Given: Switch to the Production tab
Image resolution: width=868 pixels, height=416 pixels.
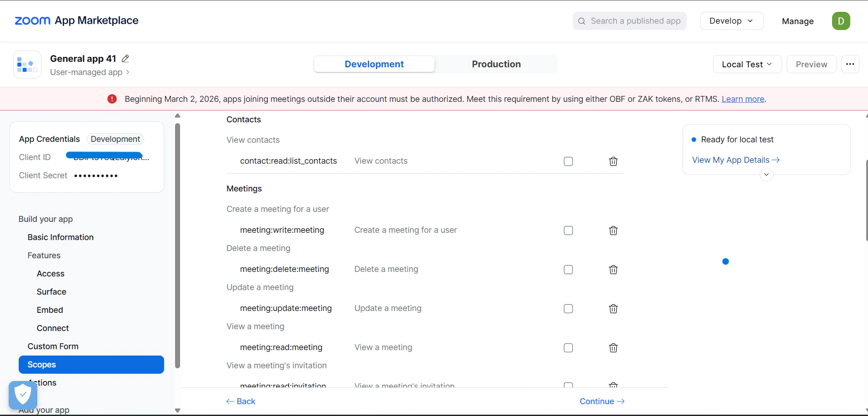Looking at the screenshot, I should 496,64.
